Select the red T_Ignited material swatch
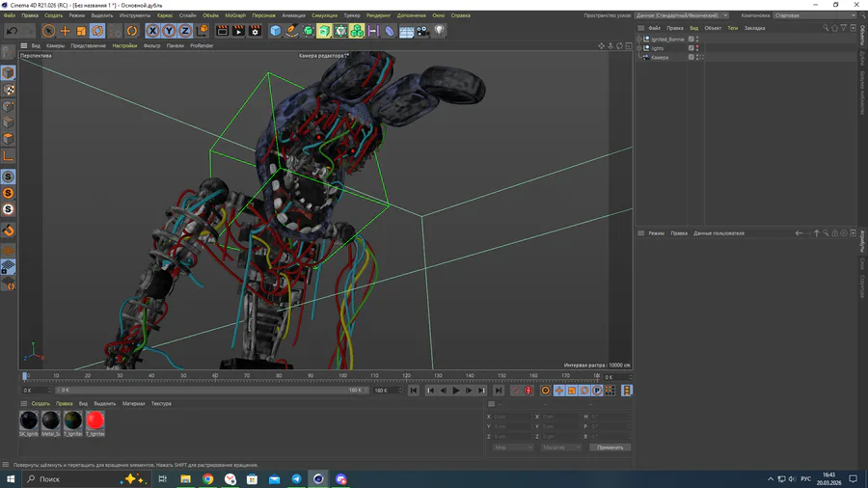The image size is (868, 488). tap(95, 420)
